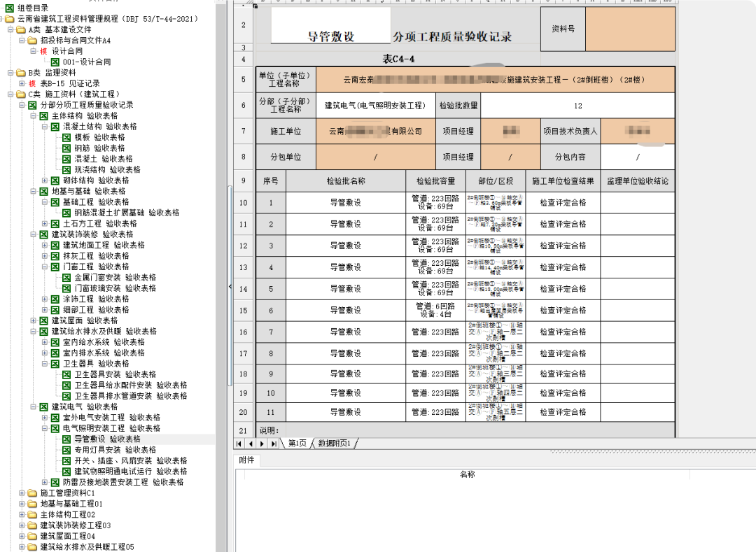Jump to the last sheet page arrow
Screen dimensions: 756x552
click(x=274, y=444)
